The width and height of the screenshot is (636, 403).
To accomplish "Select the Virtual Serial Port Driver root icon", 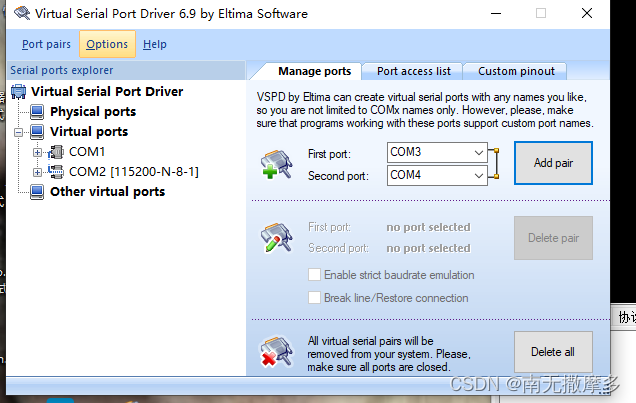I will [x=19, y=91].
